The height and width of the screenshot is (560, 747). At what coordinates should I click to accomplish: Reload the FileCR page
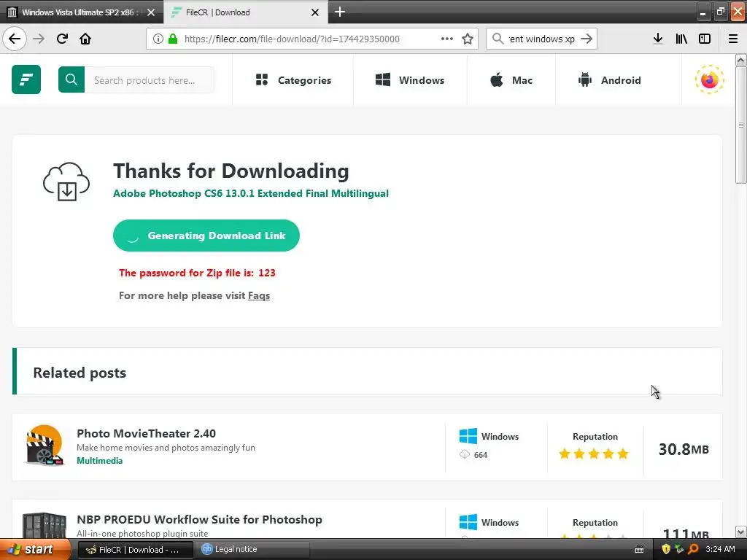(x=62, y=39)
